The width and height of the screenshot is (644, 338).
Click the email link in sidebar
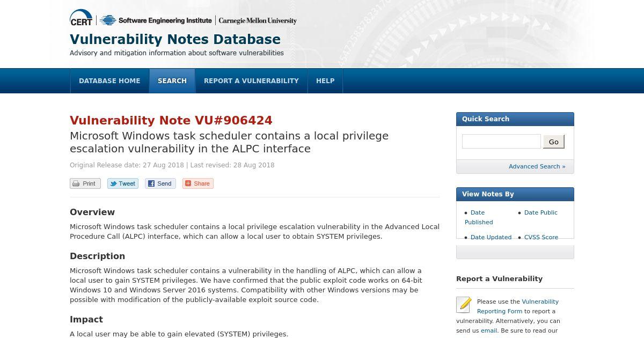click(x=488, y=330)
